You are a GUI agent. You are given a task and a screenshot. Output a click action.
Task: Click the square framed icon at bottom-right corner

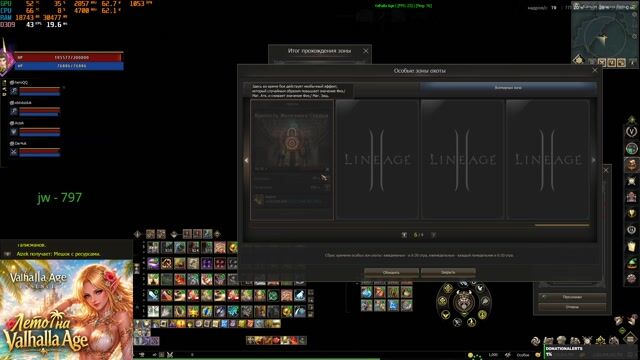[630, 338]
